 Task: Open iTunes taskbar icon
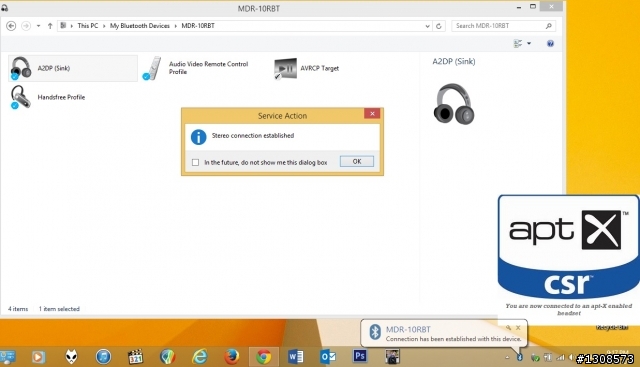click(103, 357)
